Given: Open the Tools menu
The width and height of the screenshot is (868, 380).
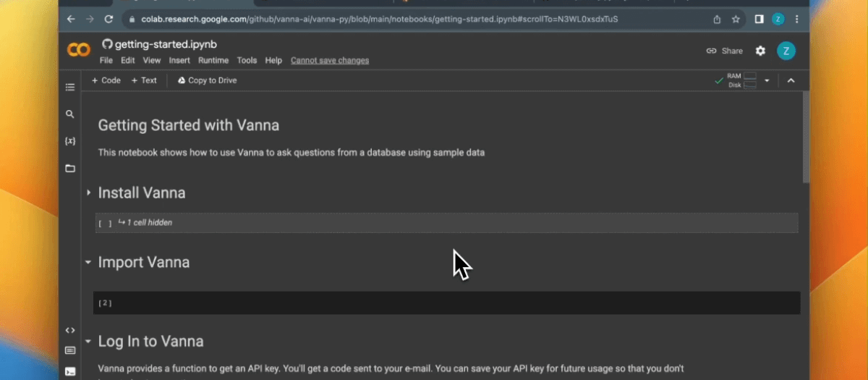Looking at the screenshot, I should coord(247,61).
